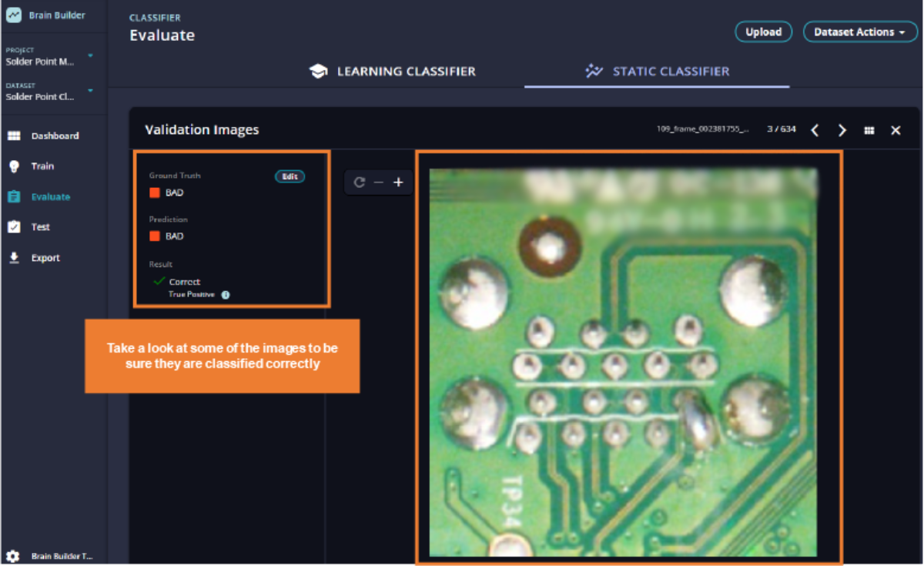Click the Brain Builder logo icon

(x=13, y=15)
